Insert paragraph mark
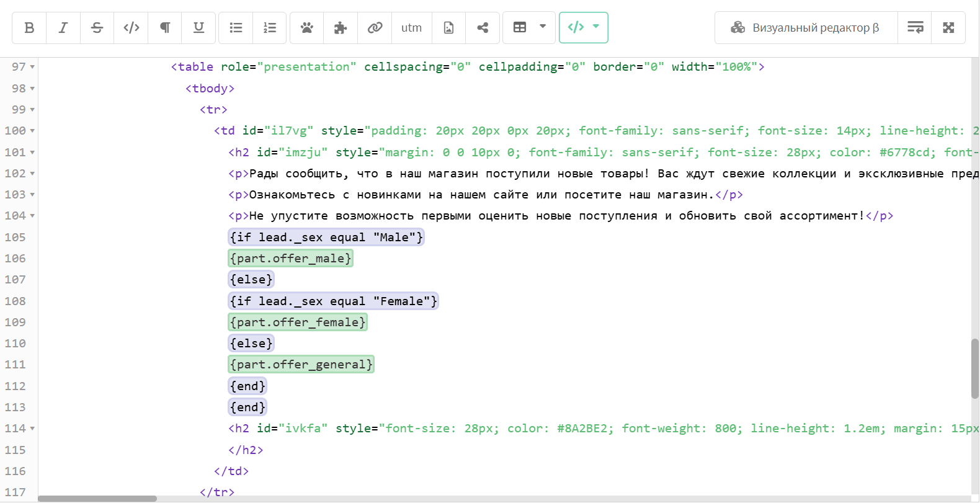 [165, 28]
